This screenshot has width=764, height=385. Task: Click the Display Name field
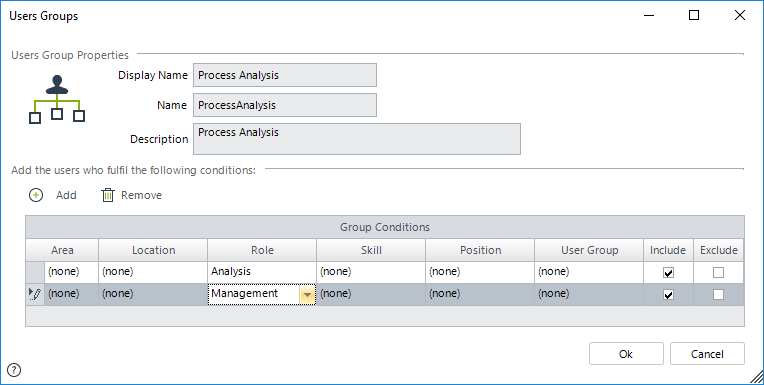[x=285, y=75]
